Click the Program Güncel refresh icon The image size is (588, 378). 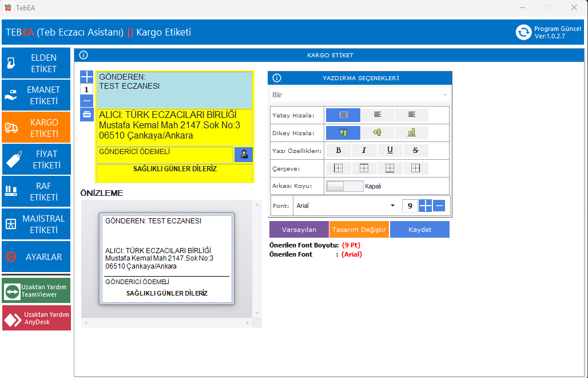(x=523, y=32)
